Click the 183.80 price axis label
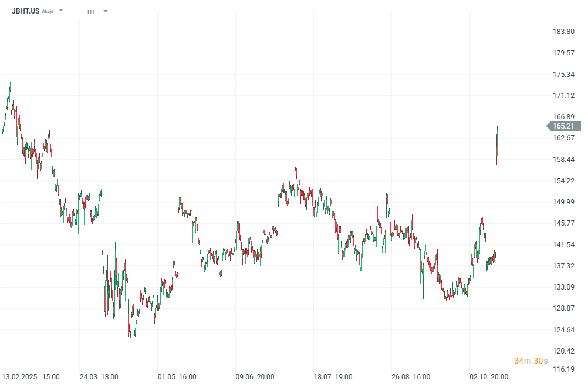 [563, 32]
